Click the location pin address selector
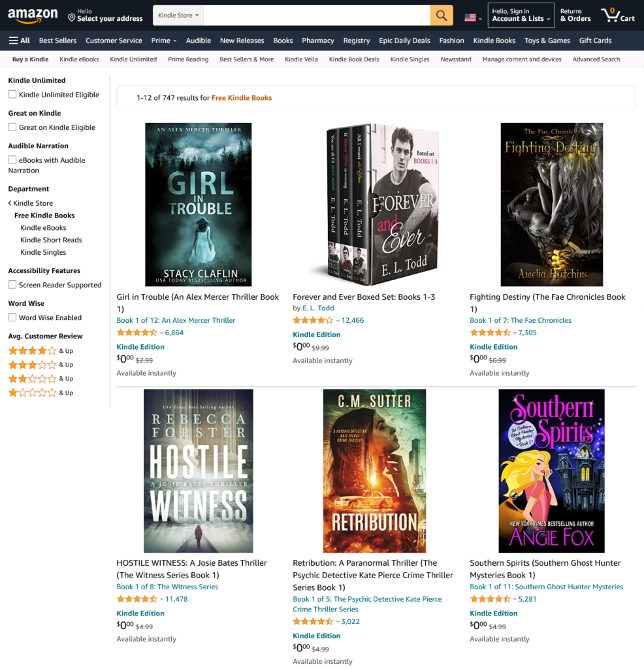The image size is (644, 669). [x=105, y=16]
